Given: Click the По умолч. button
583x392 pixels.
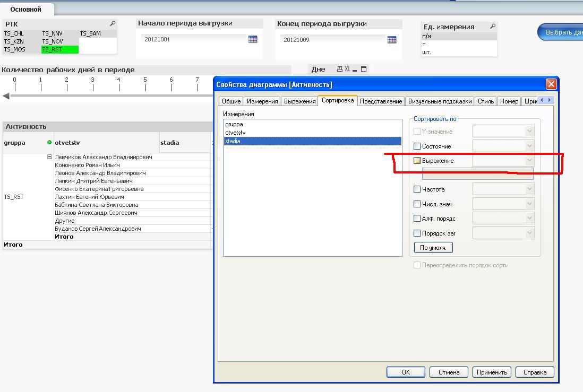Looking at the screenshot, I should point(433,248).
